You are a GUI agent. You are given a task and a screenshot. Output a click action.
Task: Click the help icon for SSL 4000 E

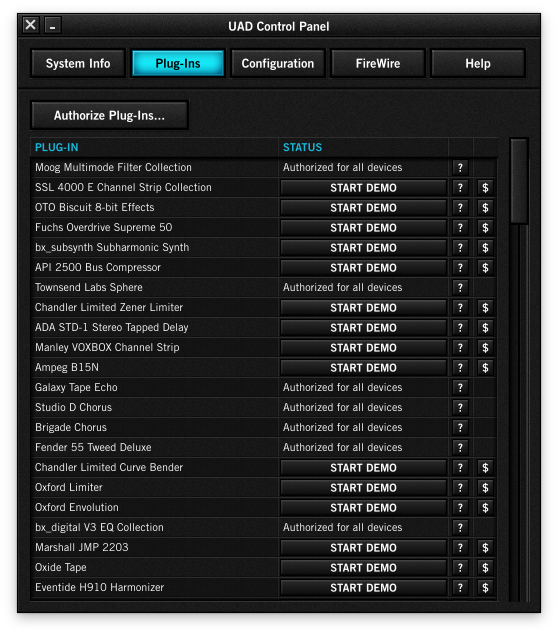[x=460, y=188]
